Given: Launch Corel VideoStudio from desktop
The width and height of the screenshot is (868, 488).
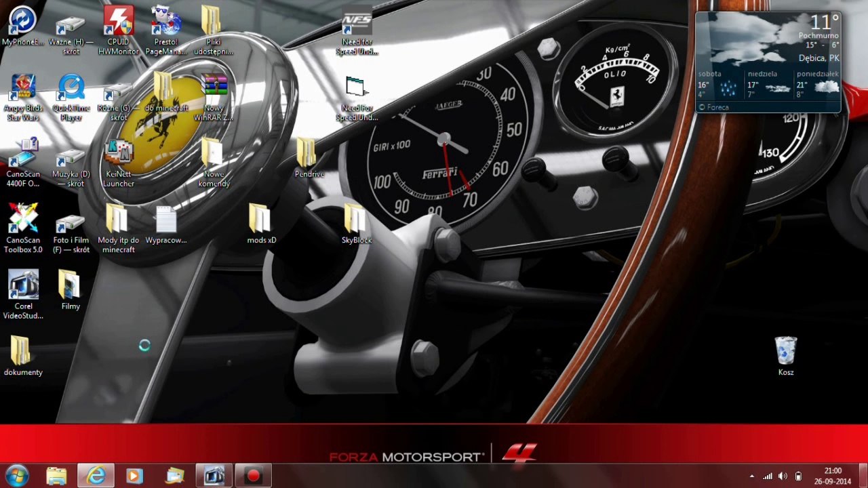Looking at the screenshot, I should tap(23, 295).
